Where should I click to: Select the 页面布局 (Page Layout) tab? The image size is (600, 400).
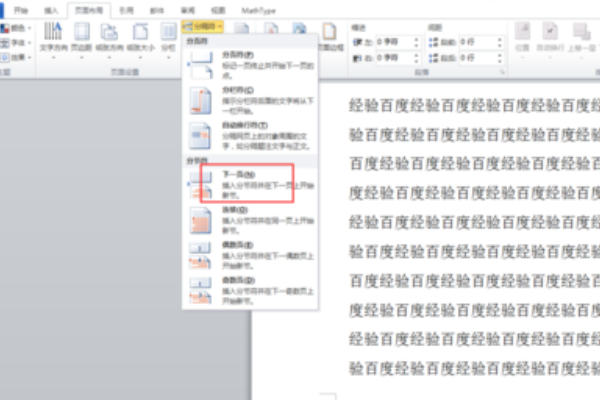(x=89, y=10)
